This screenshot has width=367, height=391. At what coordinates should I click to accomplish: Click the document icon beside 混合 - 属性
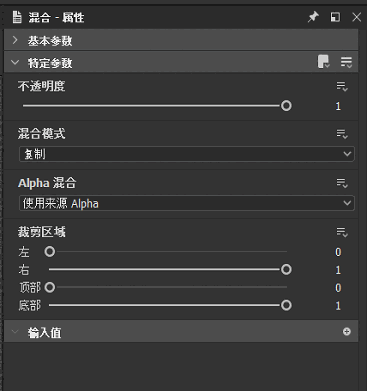click(17, 17)
